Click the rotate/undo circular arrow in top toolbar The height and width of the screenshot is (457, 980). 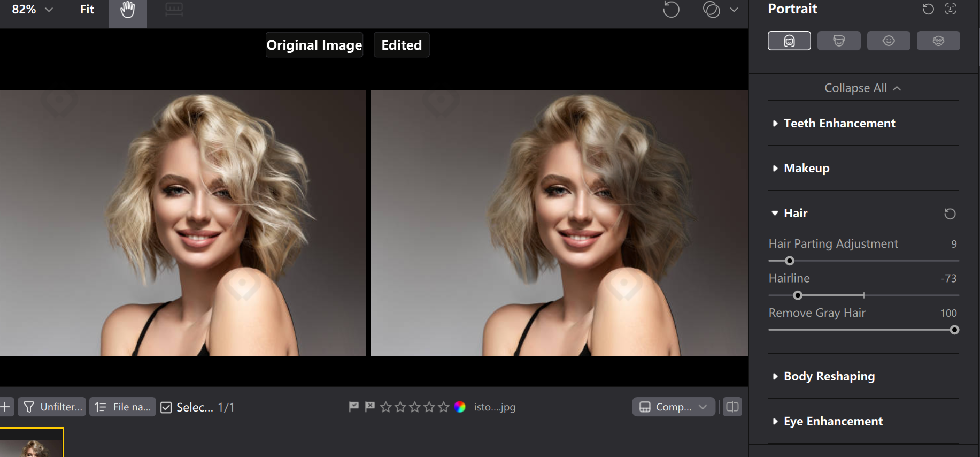coord(671,10)
